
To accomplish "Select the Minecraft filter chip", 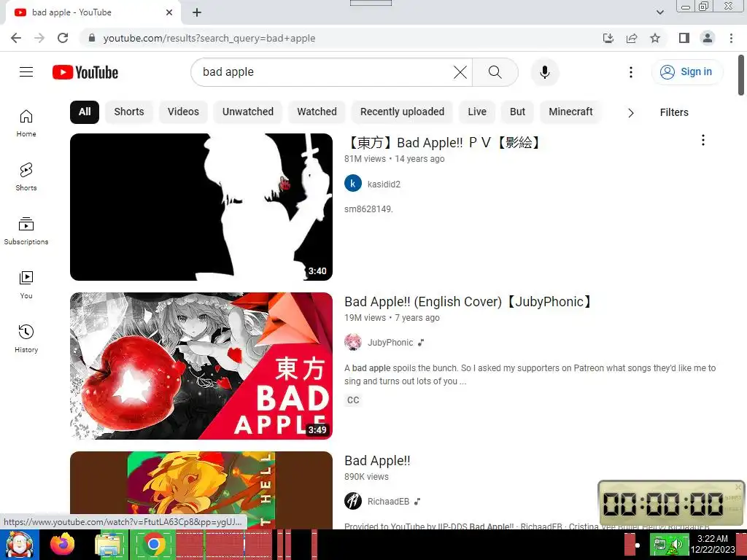I will click(x=570, y=112).
